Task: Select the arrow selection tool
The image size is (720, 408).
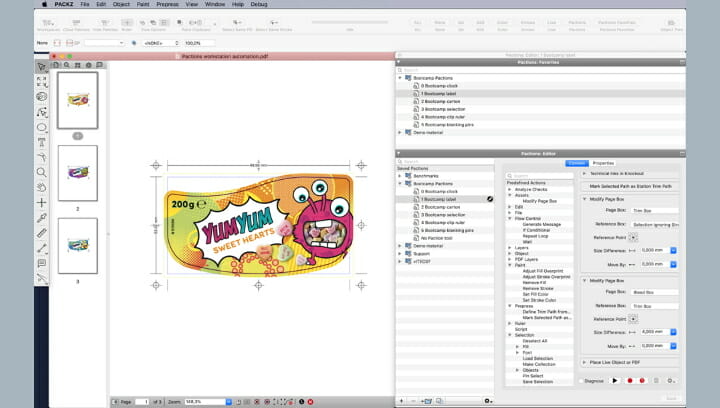Action: point(42,67)
